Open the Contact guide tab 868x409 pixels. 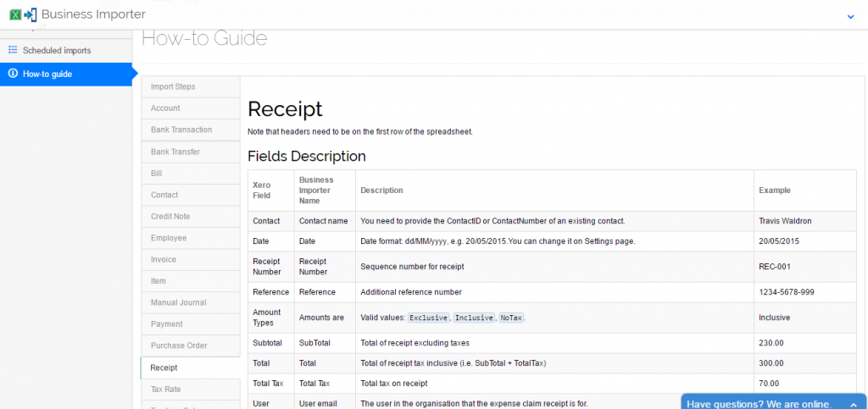pyautogui.click(x=191, y=195)
